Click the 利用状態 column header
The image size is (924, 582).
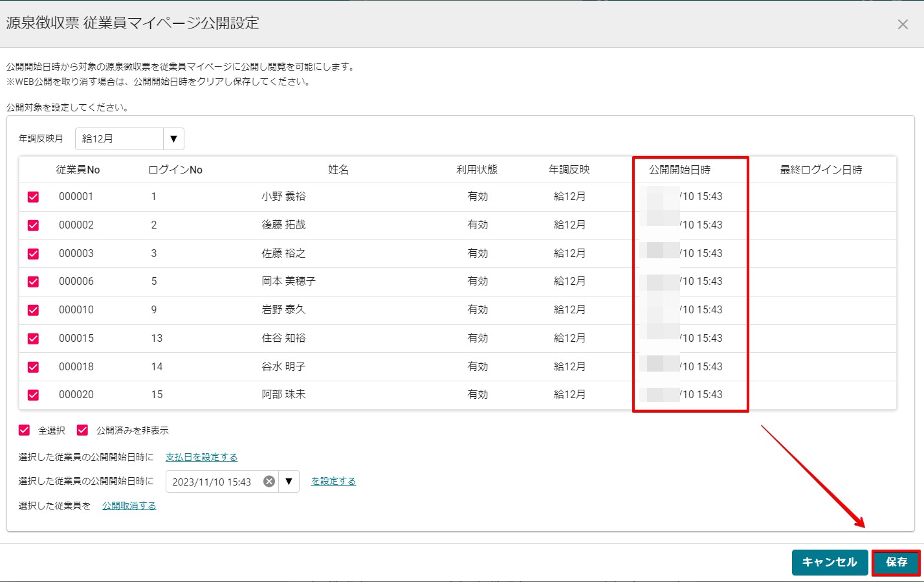pyautogui.click(x=477, y=170)
